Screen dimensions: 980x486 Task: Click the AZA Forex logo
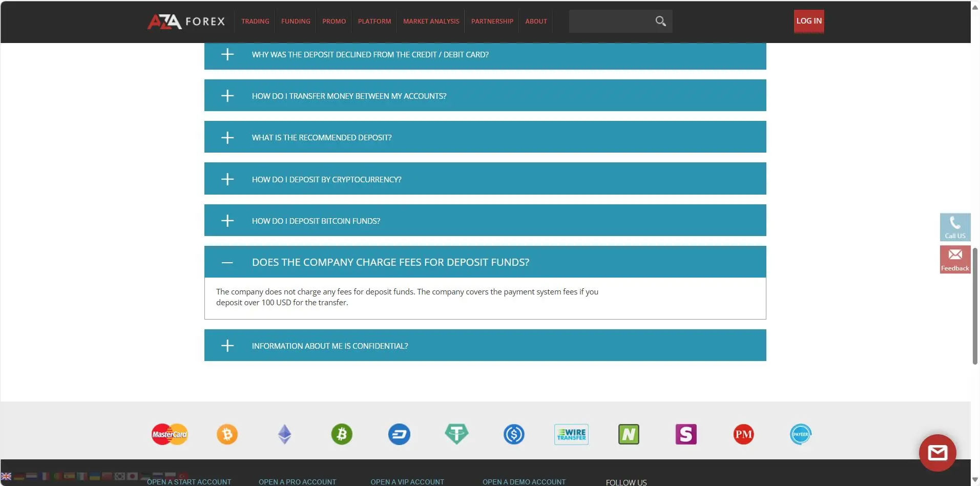pos(186,21)
